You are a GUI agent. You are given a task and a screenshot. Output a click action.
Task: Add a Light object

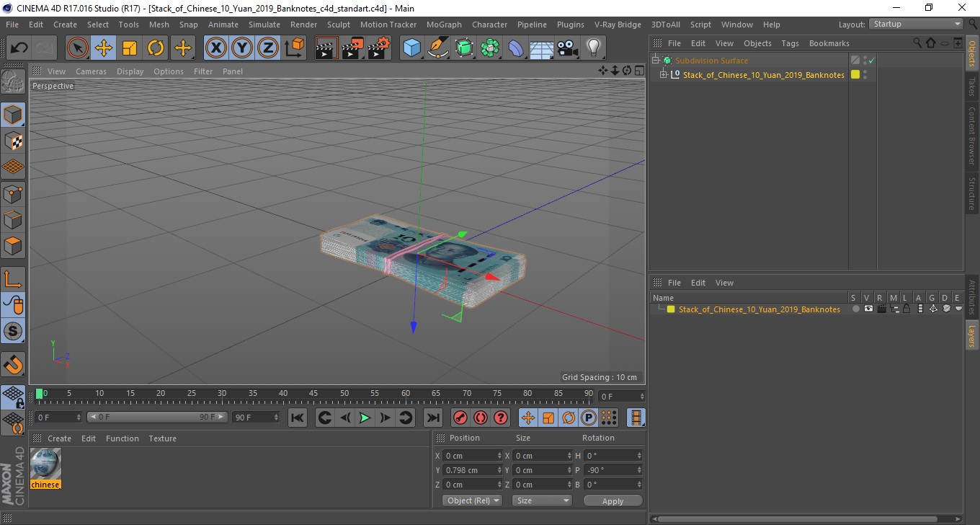(x=593, y=48)
